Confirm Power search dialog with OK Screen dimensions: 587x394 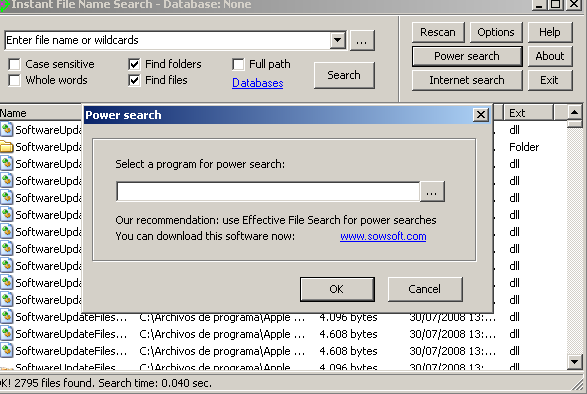pos(337,289)
